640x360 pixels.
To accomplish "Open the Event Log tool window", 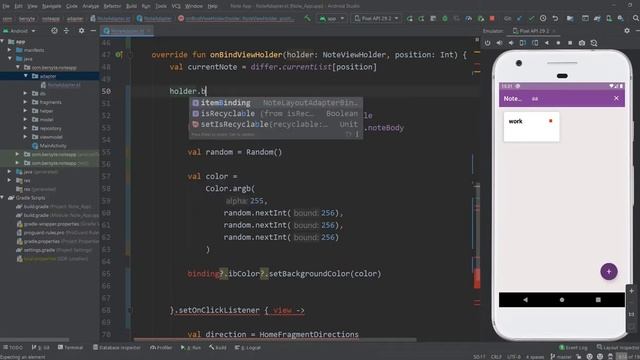I will coord(573,347).
